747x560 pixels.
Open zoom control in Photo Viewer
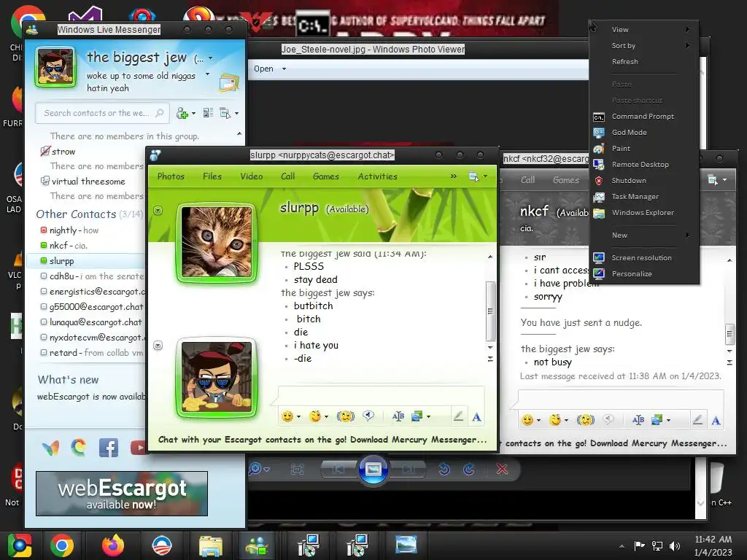tap(259, 470)
